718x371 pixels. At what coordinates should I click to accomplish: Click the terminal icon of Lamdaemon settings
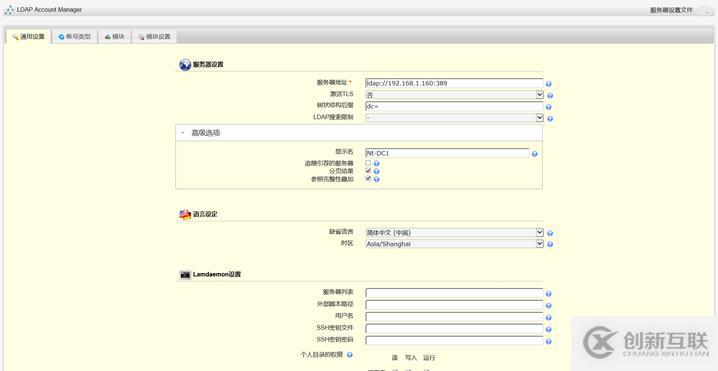185,275
